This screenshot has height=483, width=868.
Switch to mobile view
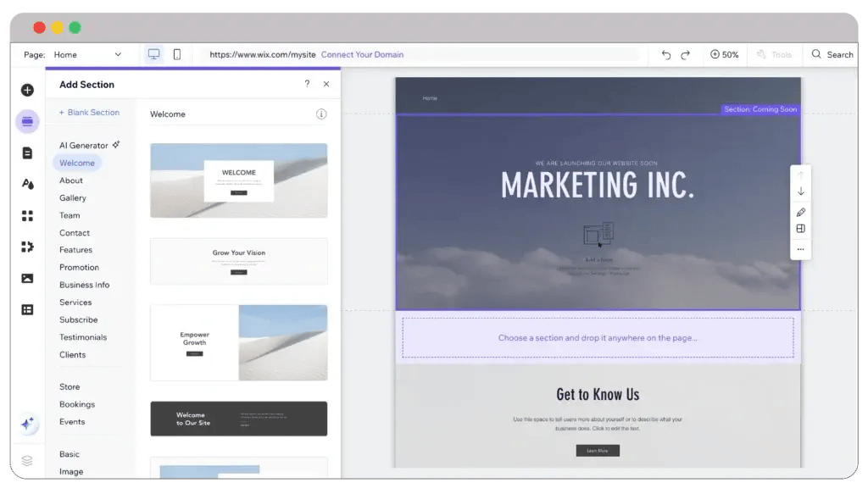(x=177, y=54)
